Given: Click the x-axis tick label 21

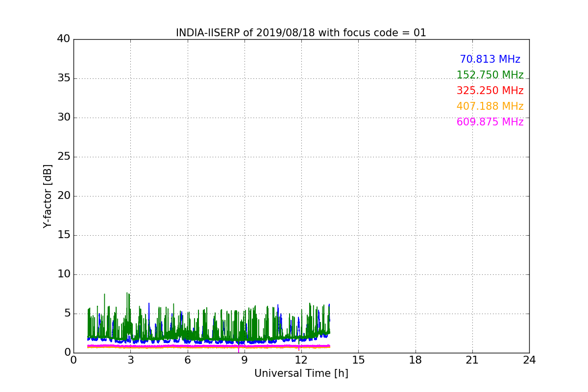Looking at the screenshot, I should [x=472, y=360].
